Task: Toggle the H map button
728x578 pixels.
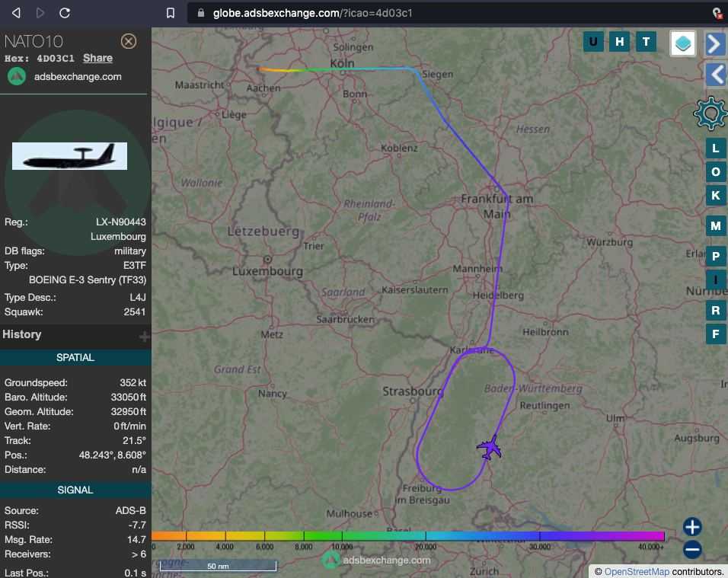Action: 619,42
